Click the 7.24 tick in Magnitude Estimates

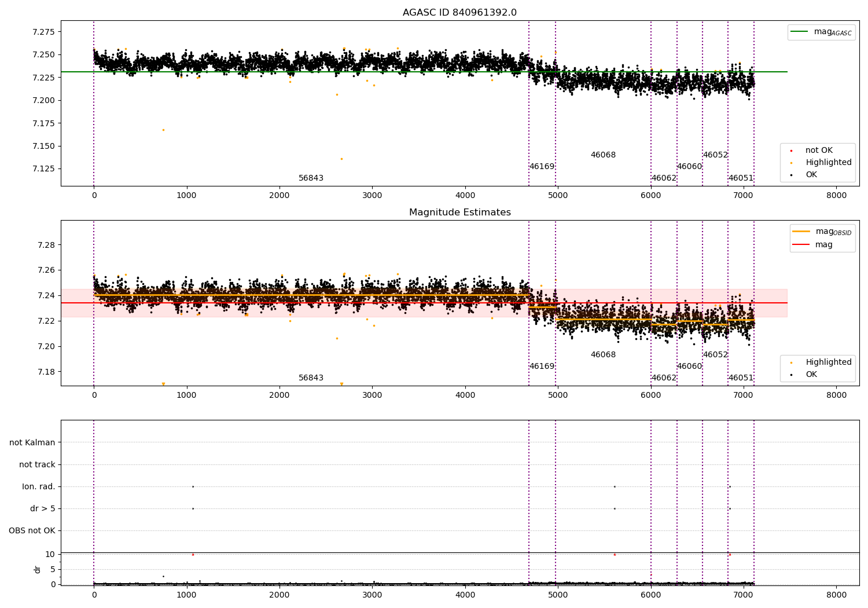[46, 296]
